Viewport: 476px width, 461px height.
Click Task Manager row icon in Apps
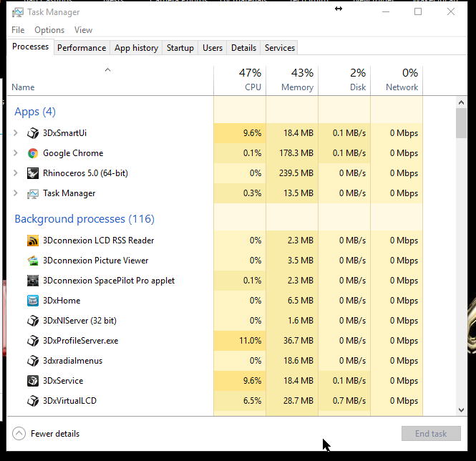click(x=33, y=193)
